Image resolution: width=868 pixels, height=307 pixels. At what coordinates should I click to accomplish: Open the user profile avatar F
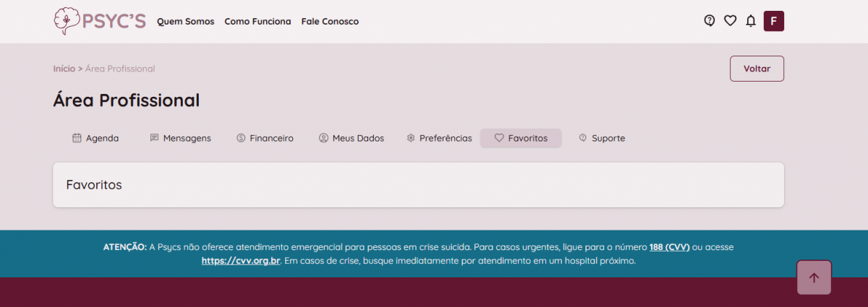[x=773, y=21]
